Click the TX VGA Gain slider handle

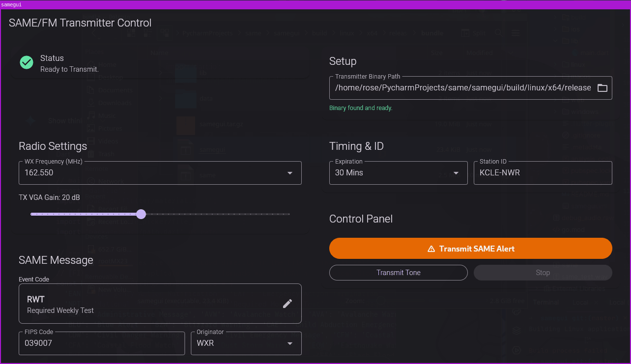141,214
